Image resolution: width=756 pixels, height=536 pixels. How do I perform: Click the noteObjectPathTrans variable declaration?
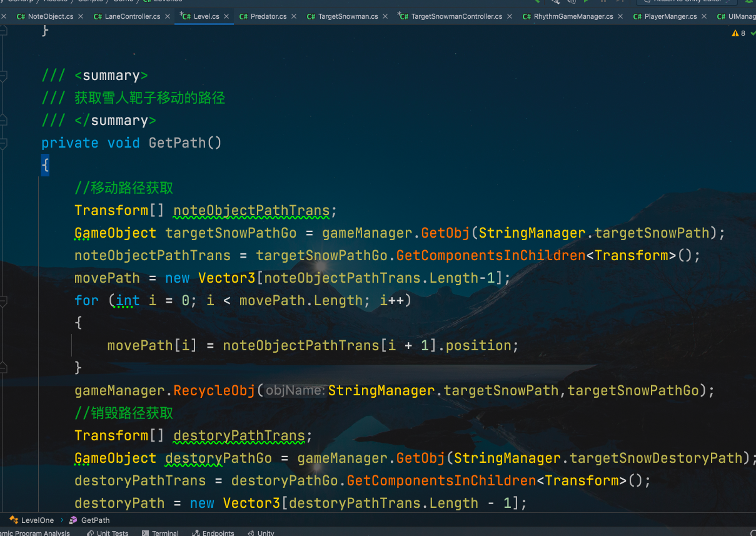(x=251, y=211)
